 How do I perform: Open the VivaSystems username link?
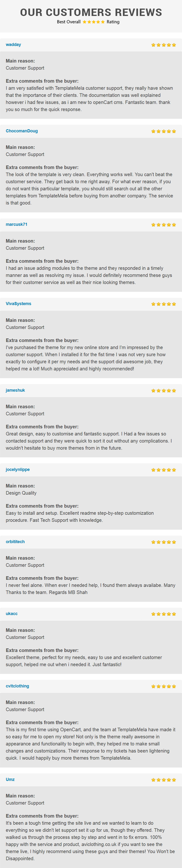[19, 303]
